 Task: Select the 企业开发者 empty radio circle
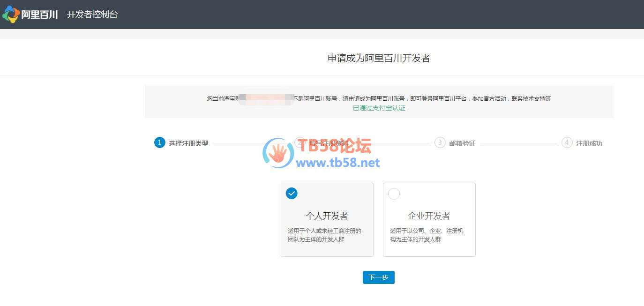coord(394,193)
